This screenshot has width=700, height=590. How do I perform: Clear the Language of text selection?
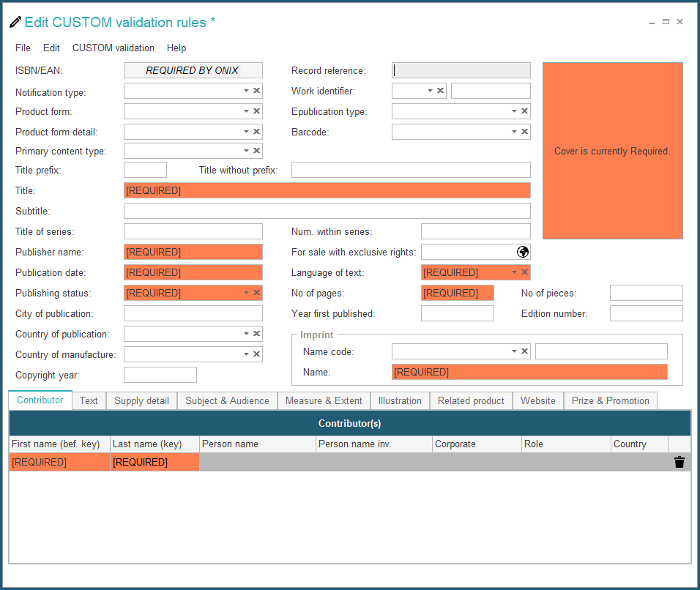(x=524, y=272)
